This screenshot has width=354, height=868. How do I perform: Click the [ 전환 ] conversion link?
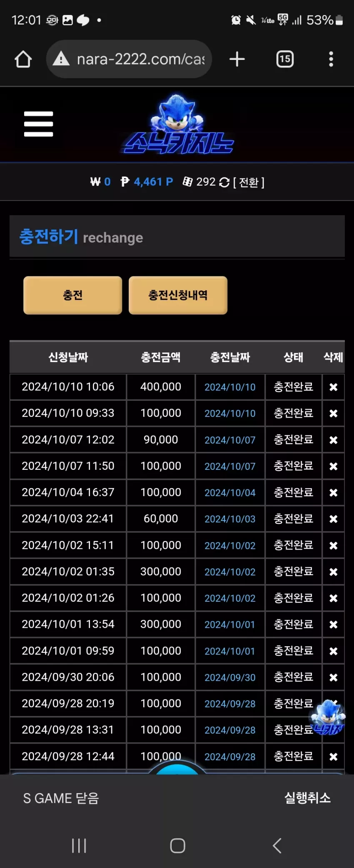[x=249, y=182]
